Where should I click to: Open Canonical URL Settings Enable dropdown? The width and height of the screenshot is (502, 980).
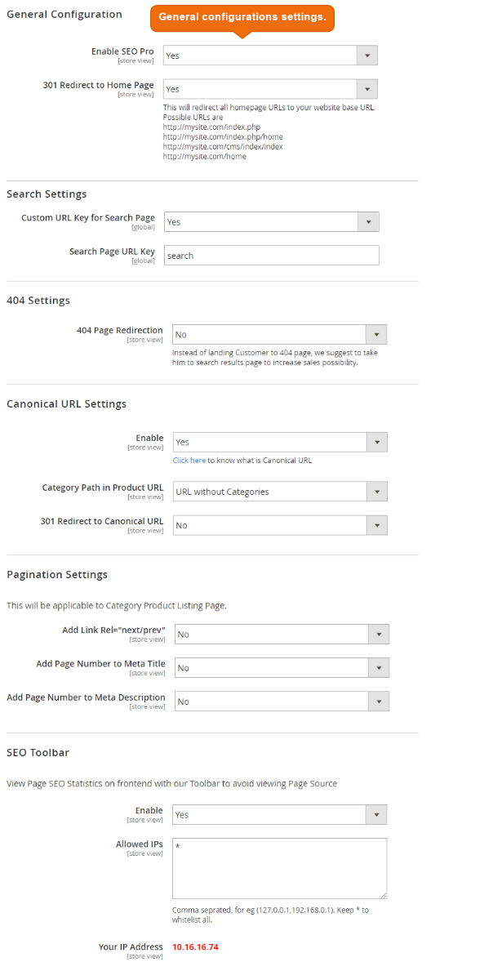[x=279, y=442]
